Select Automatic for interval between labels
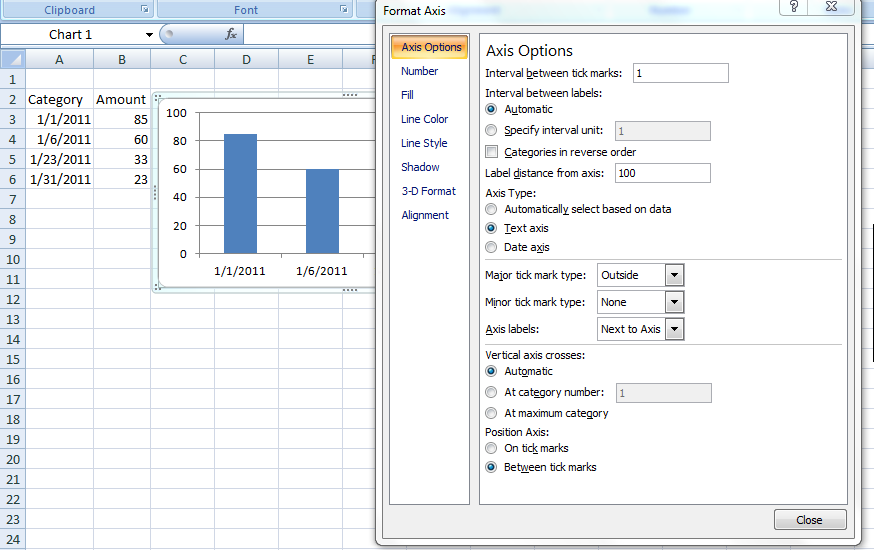Screen dimensions: 874x550 (x=491, y=109)
